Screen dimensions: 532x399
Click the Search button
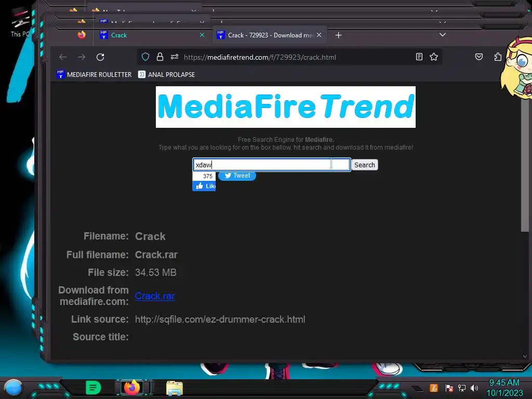(x=365, y=165)
